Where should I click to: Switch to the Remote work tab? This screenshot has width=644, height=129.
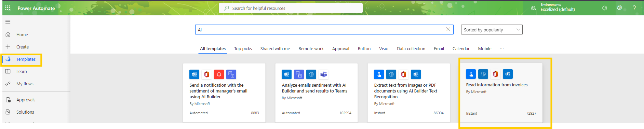click(311, 49)
